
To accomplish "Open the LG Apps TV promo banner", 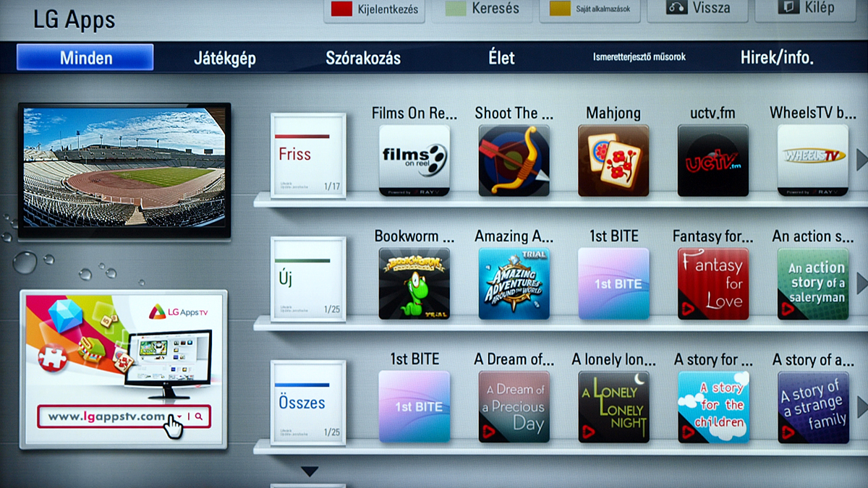I will 124,369.
